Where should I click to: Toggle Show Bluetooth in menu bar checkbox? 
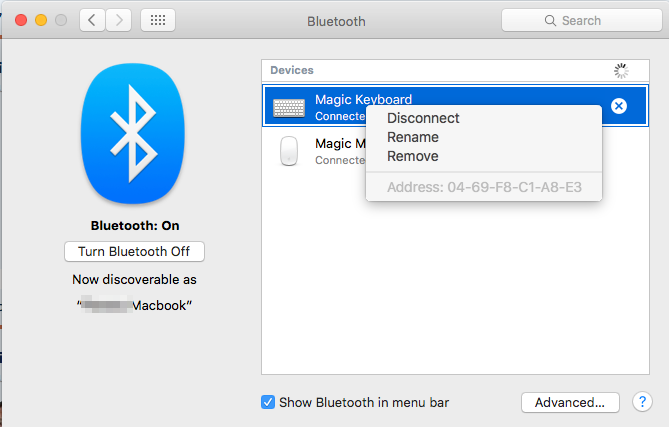pos(268,402)
